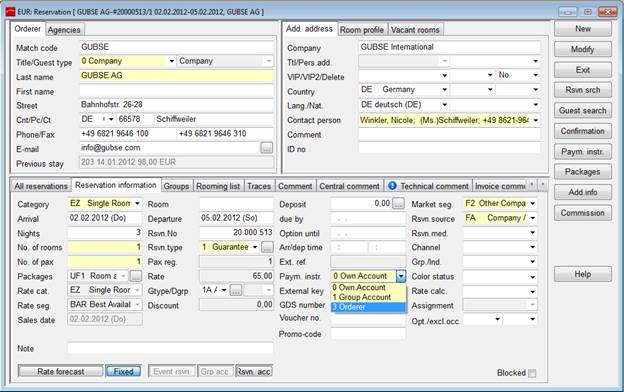Switch to the Traces tab

pos(259,186)
